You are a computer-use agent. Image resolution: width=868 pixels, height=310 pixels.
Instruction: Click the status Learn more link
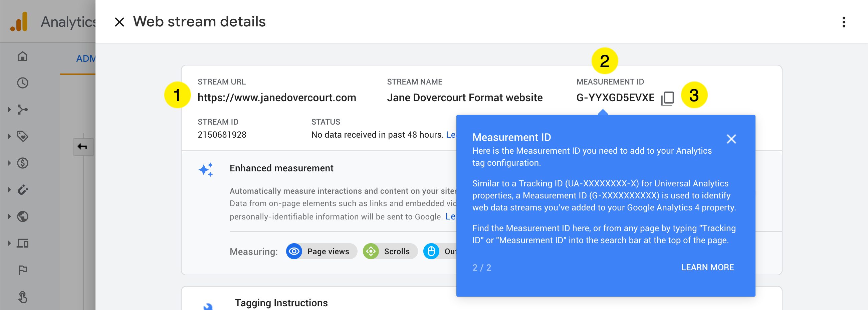pos(451,135)
